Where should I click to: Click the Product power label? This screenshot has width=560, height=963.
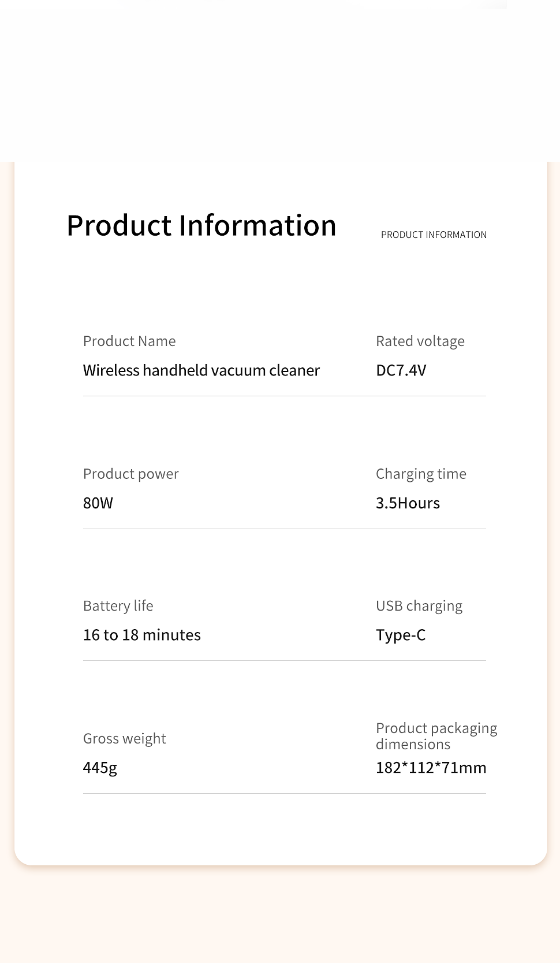click(130, 474)
